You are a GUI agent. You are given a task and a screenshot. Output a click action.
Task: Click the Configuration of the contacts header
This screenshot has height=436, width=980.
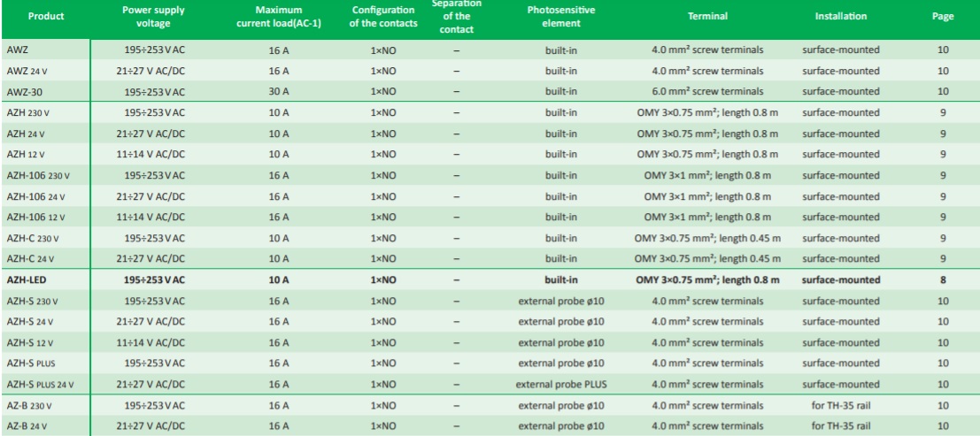pyautogui.click(x=383, y=17)
